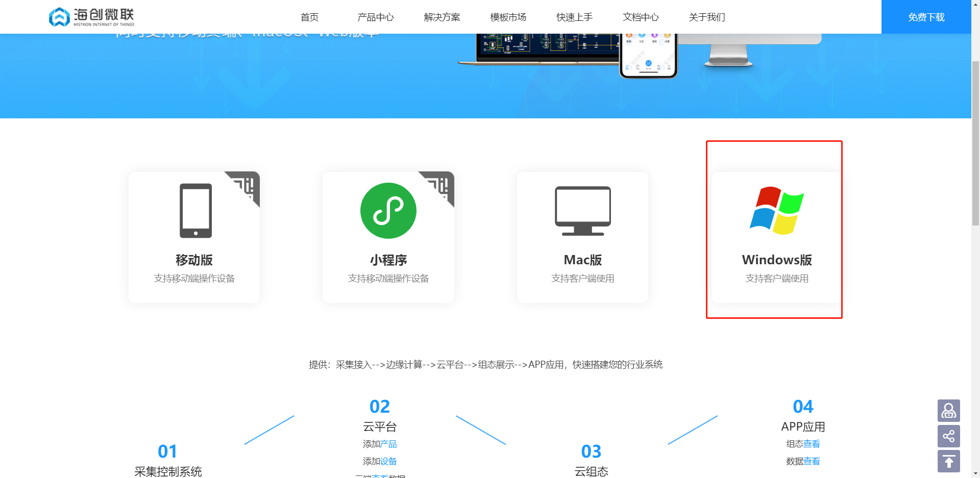
Task: Click the APP应用 heading
Action: 803,427
